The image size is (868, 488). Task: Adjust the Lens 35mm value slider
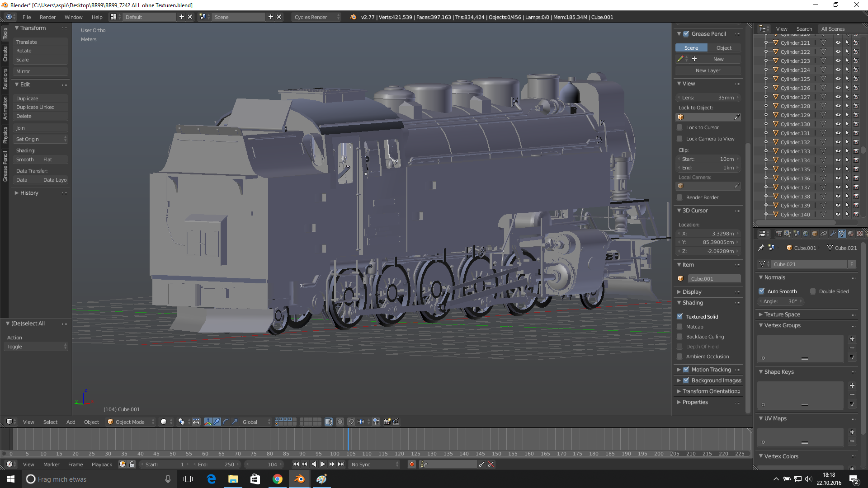[x=708, y=98]
